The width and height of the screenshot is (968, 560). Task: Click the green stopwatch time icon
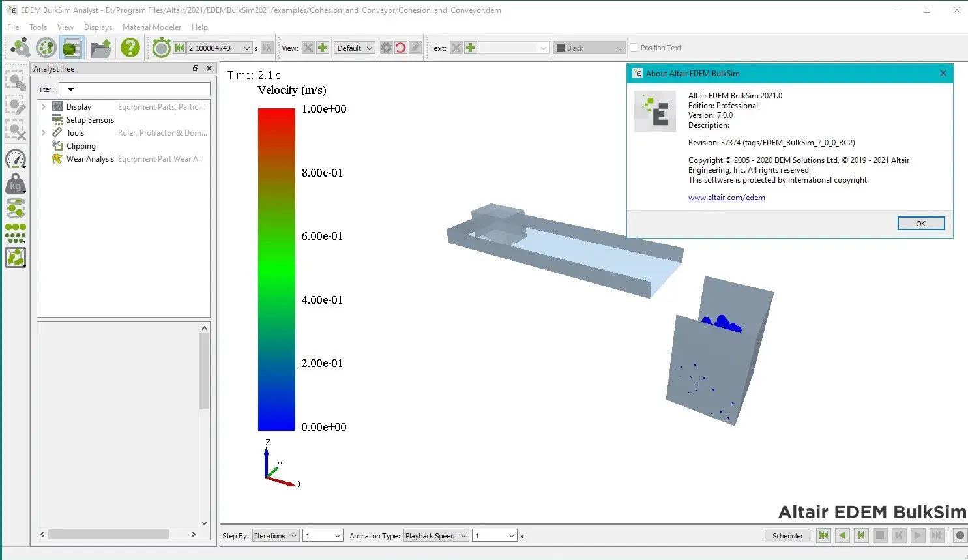point(162,48)
